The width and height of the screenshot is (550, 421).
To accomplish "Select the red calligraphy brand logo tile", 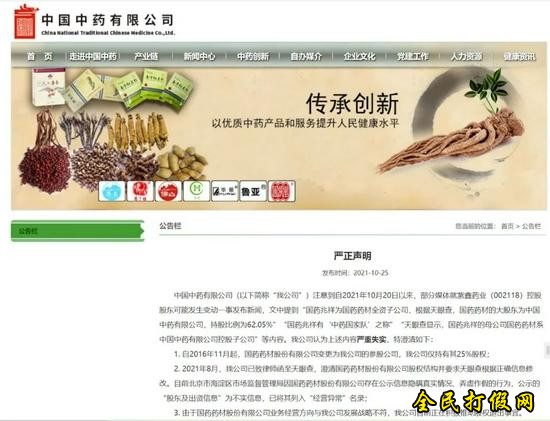I will click(140, 191).
